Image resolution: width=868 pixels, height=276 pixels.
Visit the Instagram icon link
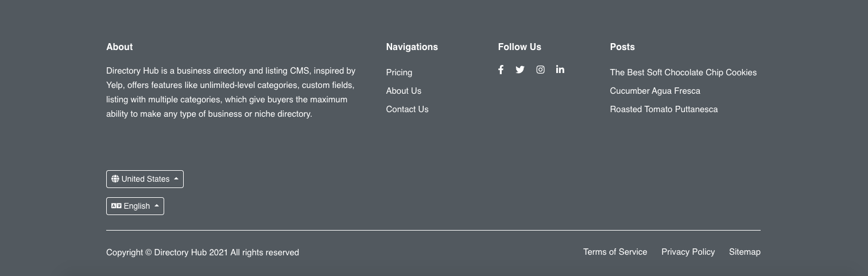(x=540, y=70)
